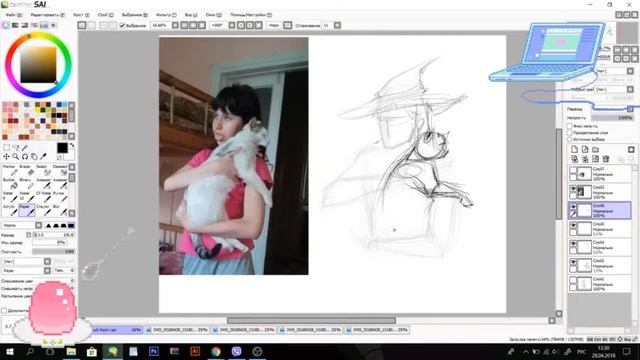Select the rotate canvas tool
Viewport: 640px width, 360px height.
[25, 156]
